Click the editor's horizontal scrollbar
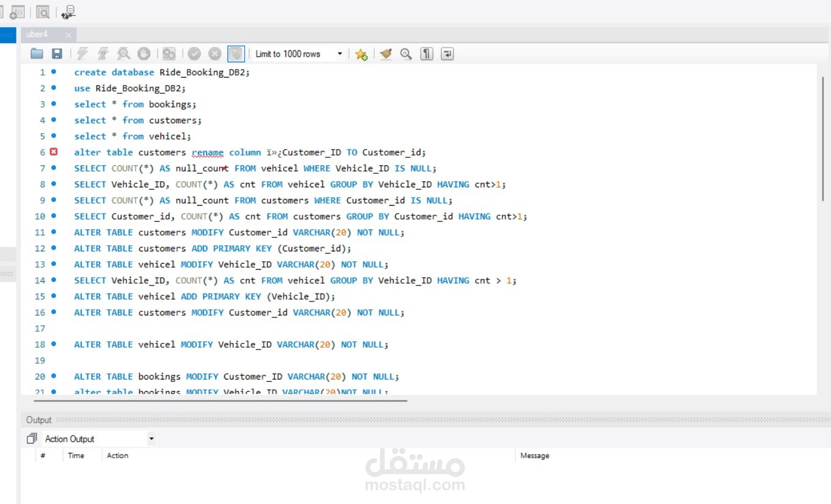831x504 pixels. [220, 401]
